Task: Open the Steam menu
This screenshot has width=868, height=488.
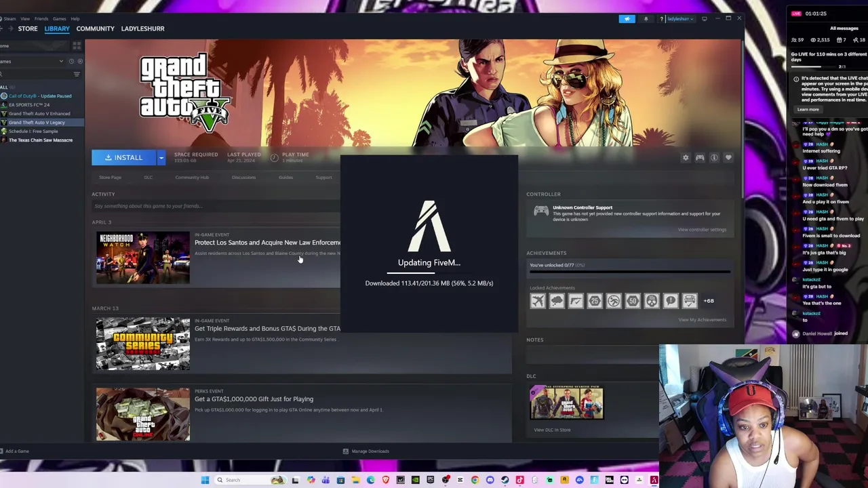Action: click(x=9, y=19)
